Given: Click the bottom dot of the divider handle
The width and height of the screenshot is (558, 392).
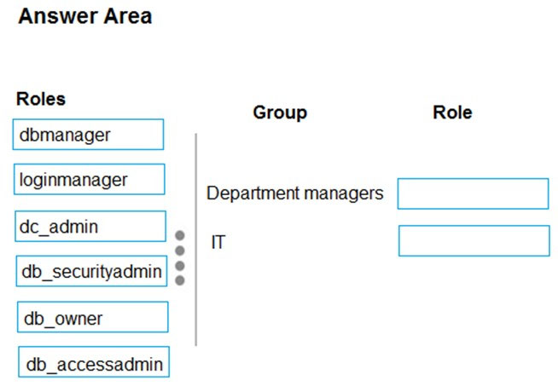Looking at the screenshot, I should pos(180,280).
